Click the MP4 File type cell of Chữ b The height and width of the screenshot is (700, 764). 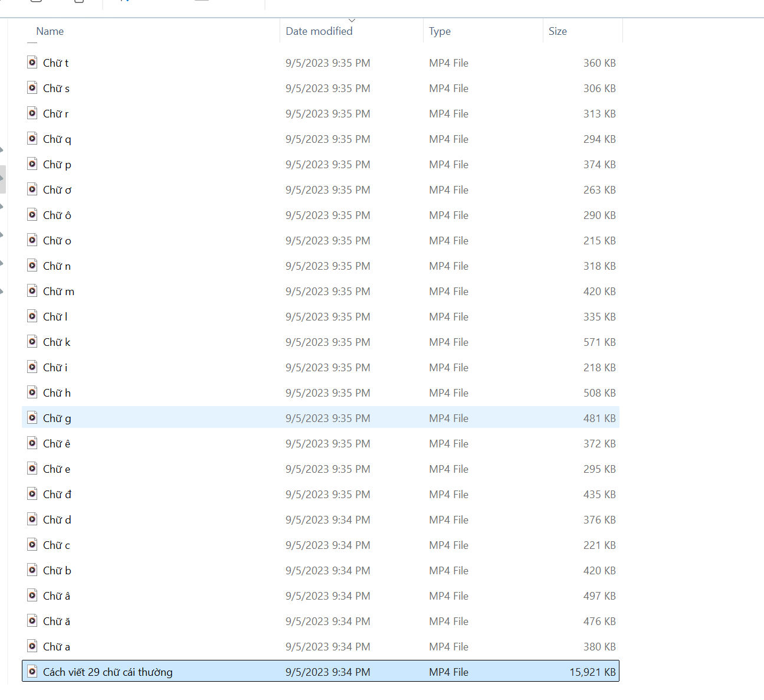coord(449,571)
